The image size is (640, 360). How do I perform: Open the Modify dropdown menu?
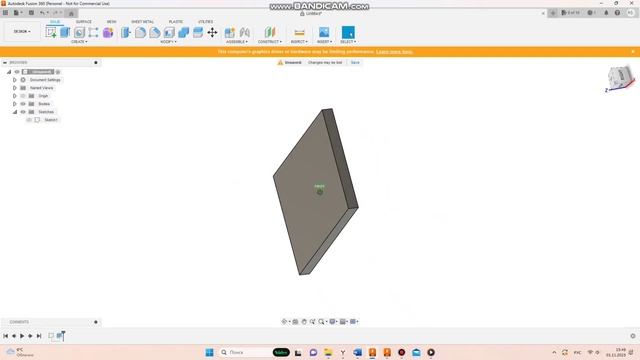pyautogui.click(x=169, y=42)
